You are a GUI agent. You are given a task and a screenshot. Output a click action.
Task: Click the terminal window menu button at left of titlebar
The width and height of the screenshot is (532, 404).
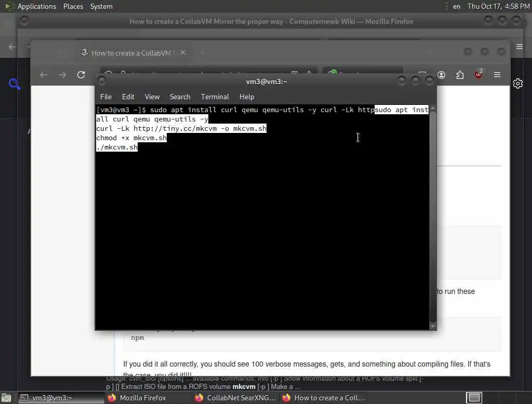[x=101, y=80]
